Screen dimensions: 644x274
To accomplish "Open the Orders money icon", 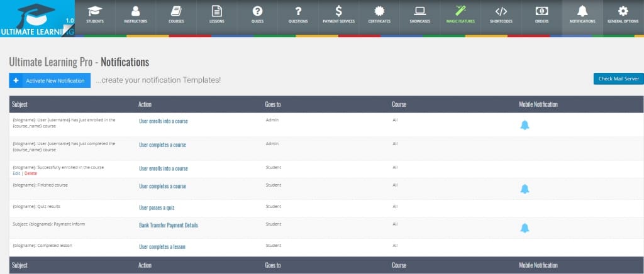I will click(541, 11).
